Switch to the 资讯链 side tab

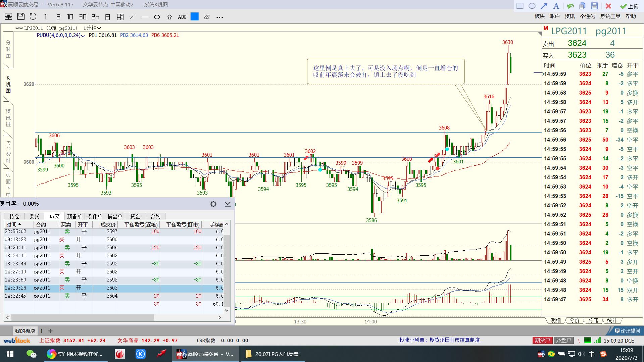[x=8, y=118]
